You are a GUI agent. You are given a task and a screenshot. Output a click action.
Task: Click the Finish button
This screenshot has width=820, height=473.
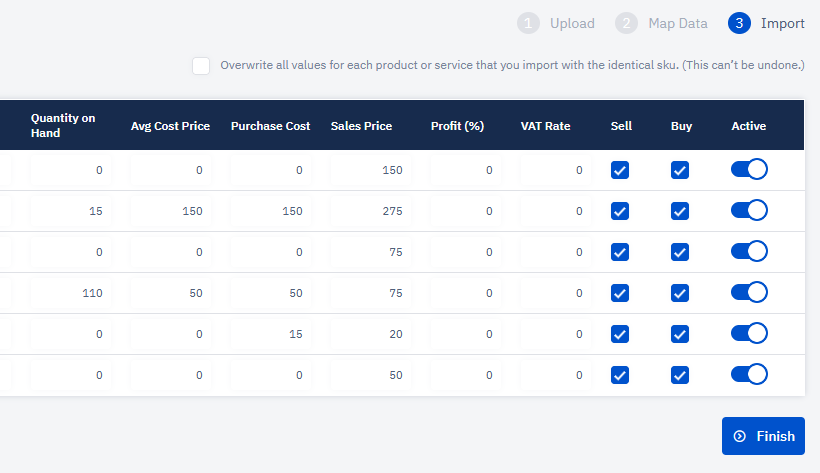pos(763,436)
